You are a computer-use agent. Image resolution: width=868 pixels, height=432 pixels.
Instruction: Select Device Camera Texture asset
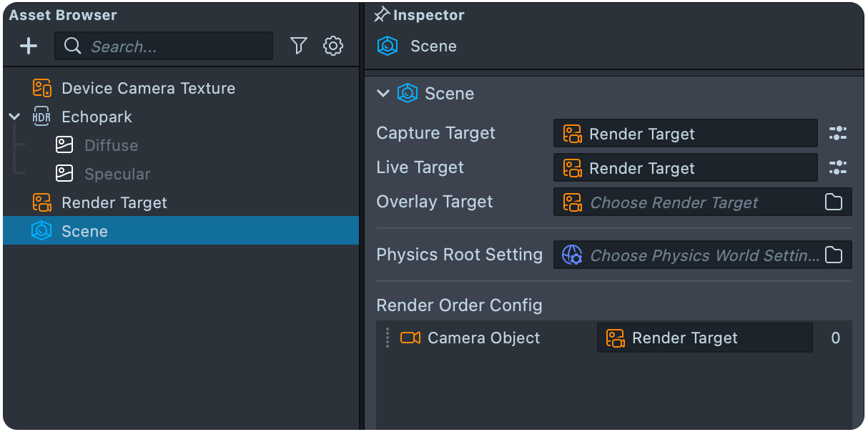tap(148, 89)
